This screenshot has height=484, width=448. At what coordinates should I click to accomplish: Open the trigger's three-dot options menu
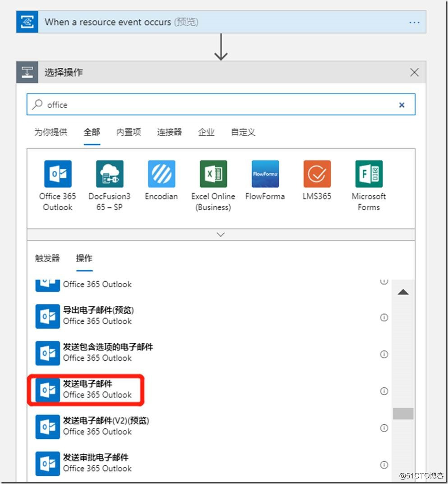[x=414, y=22]
